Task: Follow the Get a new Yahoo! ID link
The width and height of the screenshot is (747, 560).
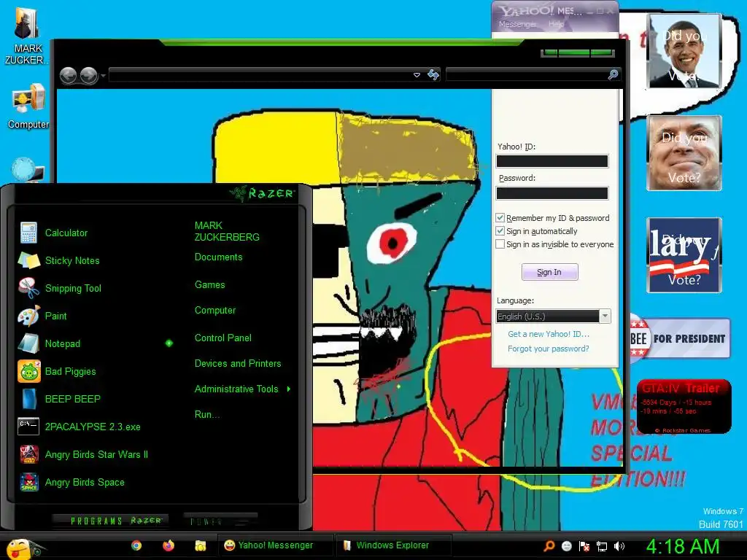Action: click(x=549, y=334)
